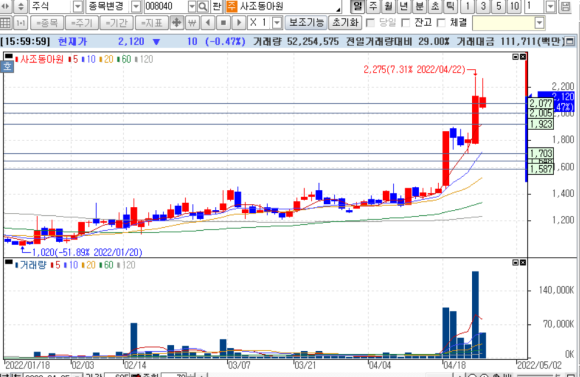Click the up-down arrows toolbar icon
This screenshot has width=580, height=377.
click(x=21, y=6)
